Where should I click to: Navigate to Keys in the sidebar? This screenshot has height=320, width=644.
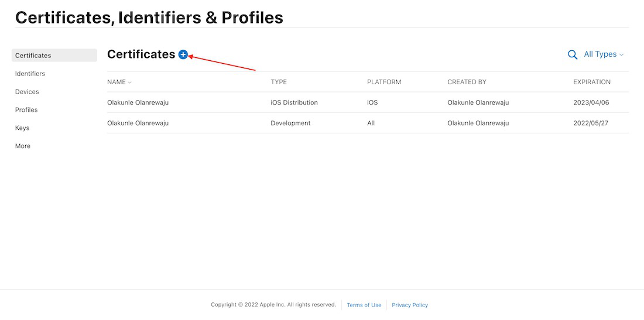pos(22,128)
